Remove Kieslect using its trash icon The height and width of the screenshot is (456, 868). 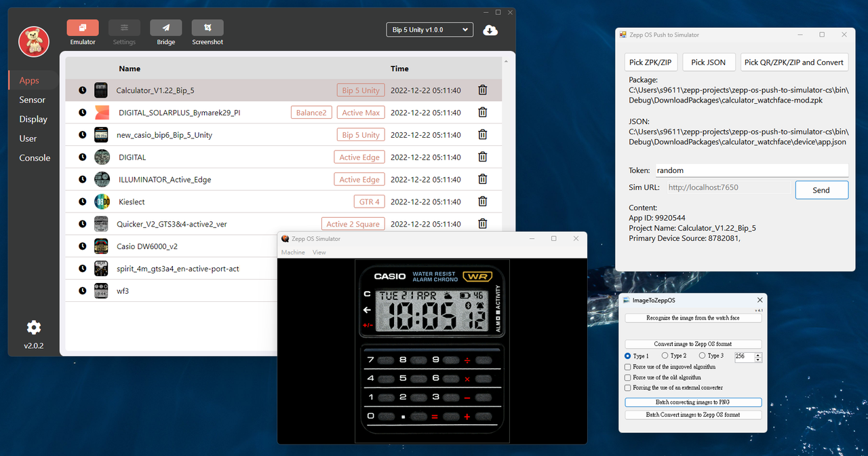[483, 202]
